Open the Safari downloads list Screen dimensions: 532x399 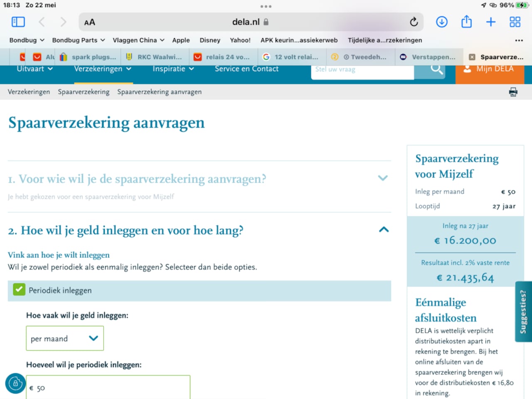441,22
